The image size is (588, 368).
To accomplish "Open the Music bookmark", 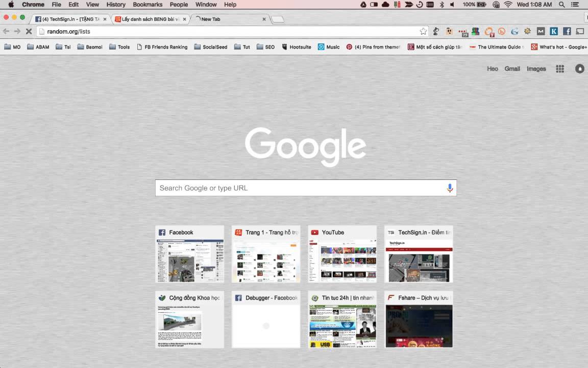I will pos(329,47).
